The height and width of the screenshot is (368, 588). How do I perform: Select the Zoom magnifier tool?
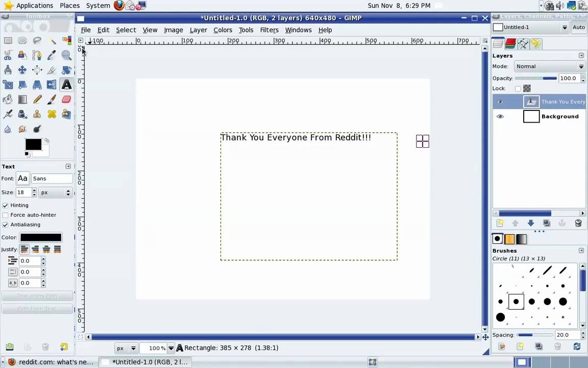pos(66,55)
